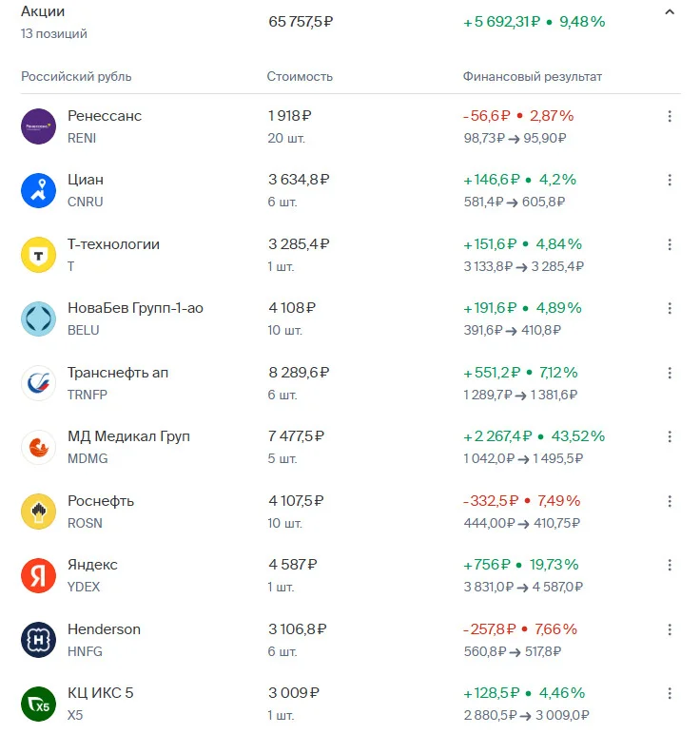Click the RENI ticker
The image size is (700, 734).
click(82, 138)
